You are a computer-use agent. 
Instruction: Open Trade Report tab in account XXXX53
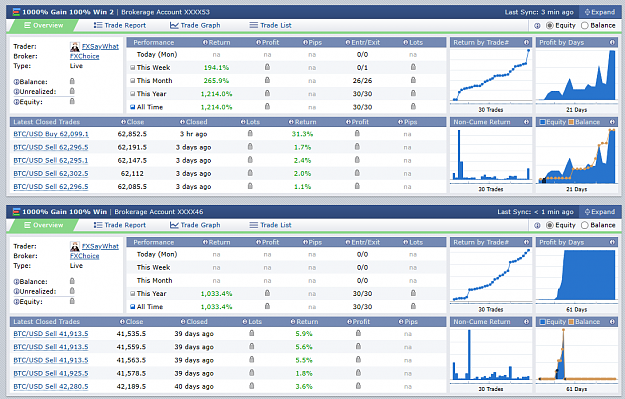coord(120,25)
